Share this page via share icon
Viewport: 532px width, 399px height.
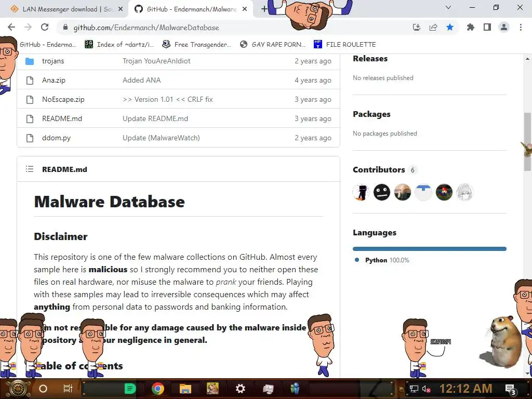tap(433, 27)
